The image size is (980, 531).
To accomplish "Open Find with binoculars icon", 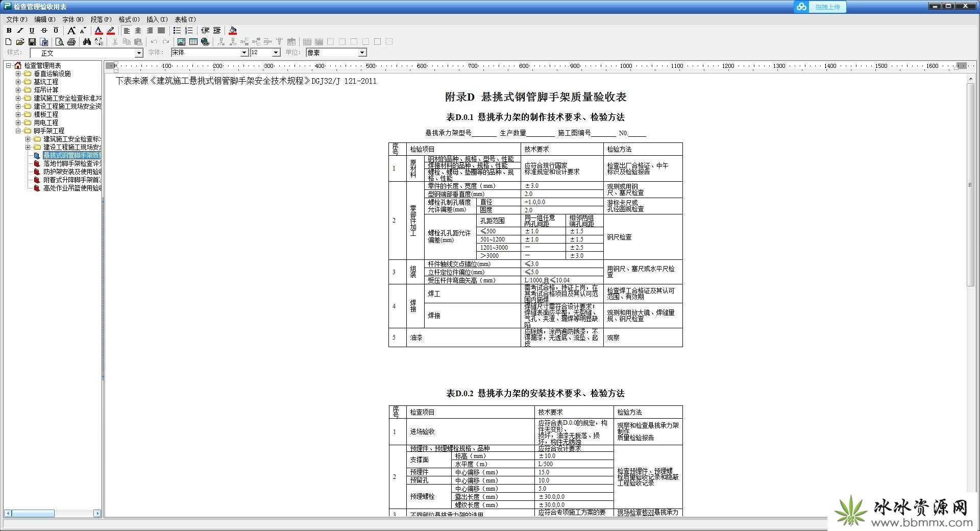I will [x=87, y=42].
